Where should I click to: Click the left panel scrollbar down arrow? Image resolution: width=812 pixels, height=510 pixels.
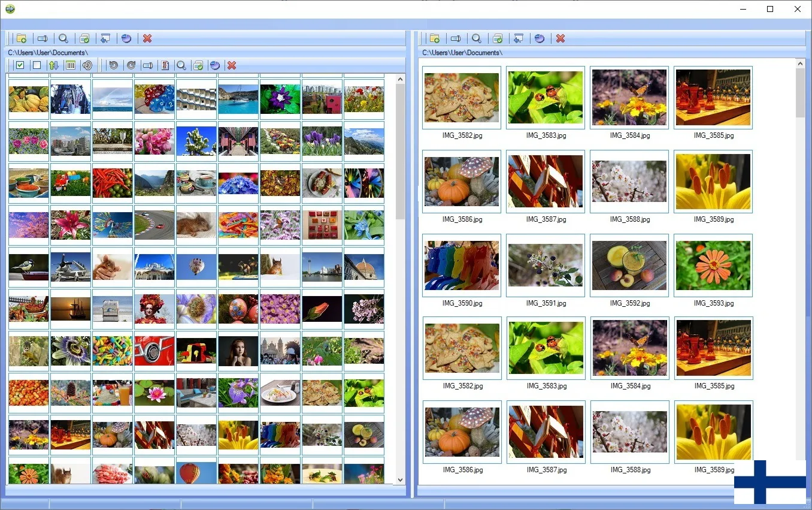[401, 479]
